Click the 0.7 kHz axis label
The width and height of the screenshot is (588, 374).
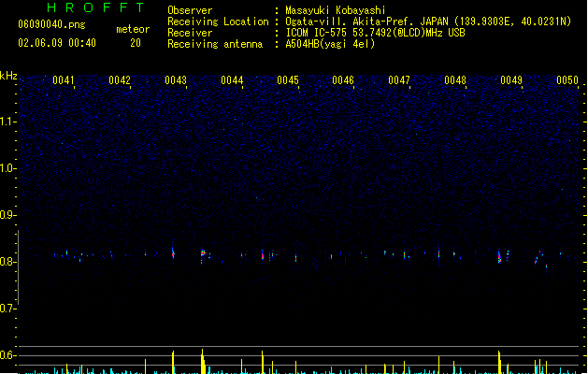8,309
